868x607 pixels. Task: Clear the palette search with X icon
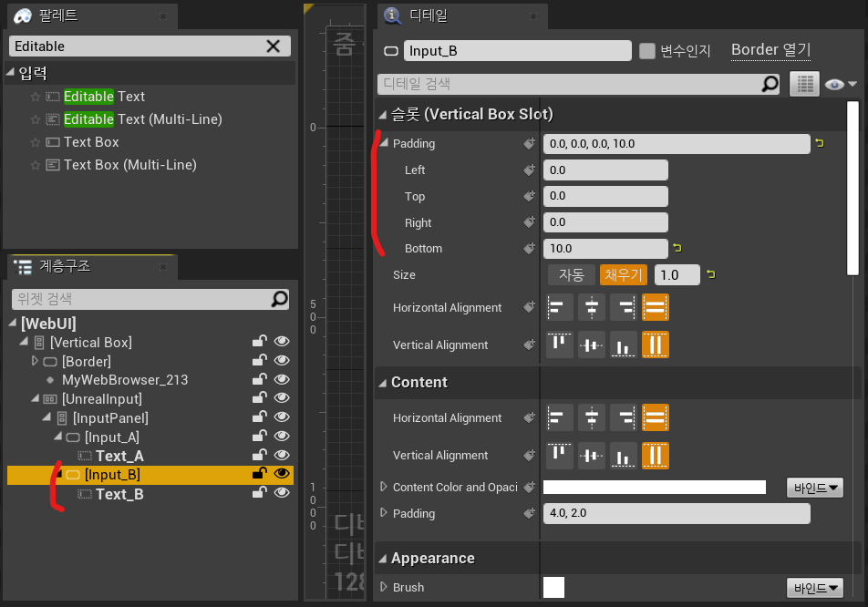(273, 46)
